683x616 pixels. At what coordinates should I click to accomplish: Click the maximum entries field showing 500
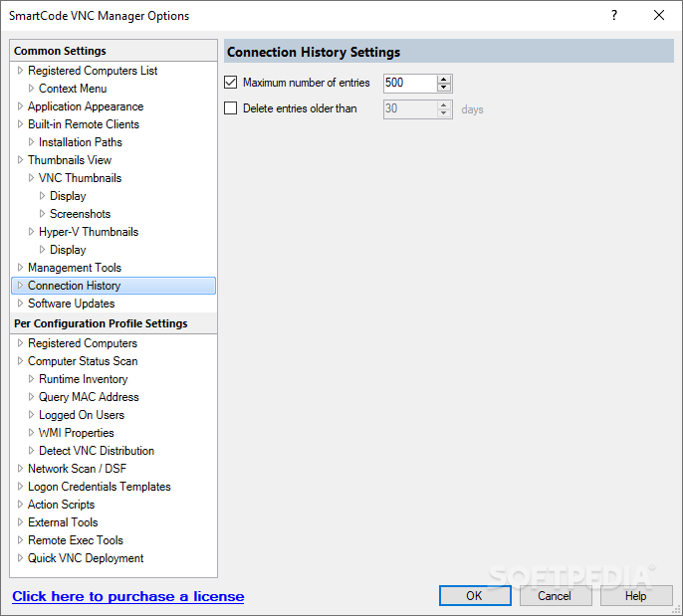point(410,83)
